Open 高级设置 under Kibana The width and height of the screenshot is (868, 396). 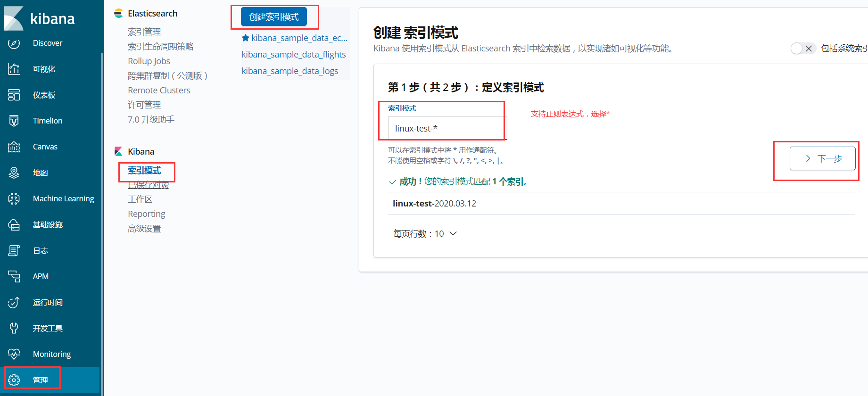point(144,229)
